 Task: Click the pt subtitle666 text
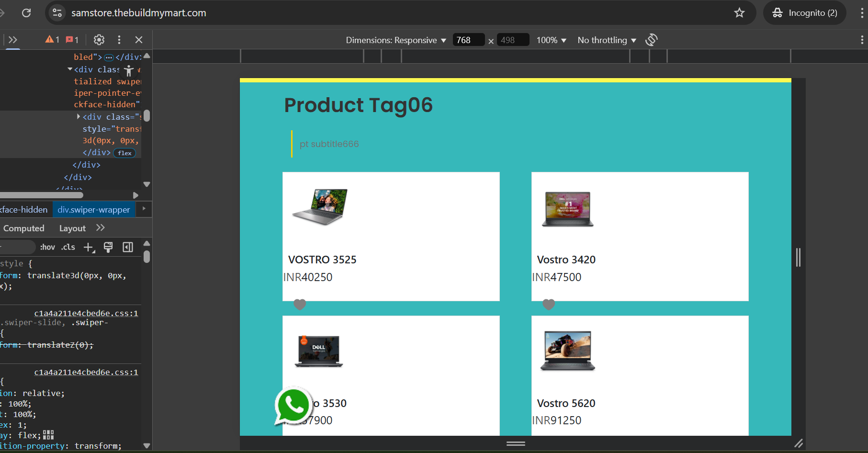[329, 144]
